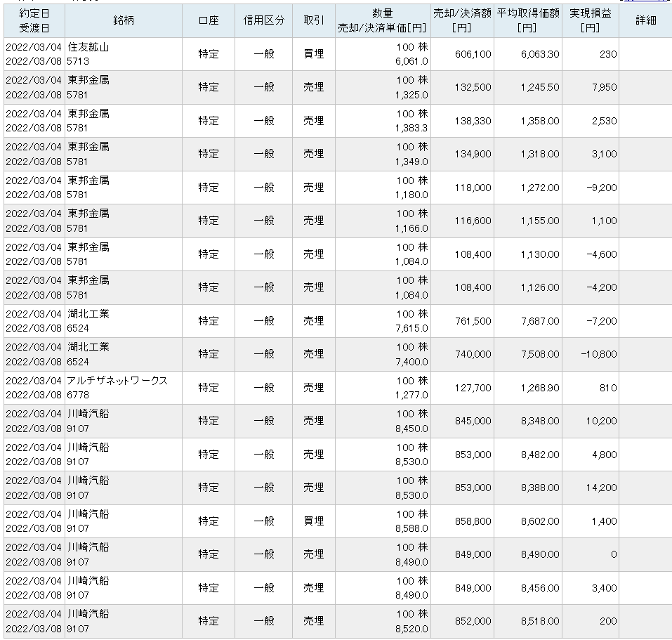This screenshot has width=672, height=640.
Task: Select the アルチザネットワークス stock name
Action: (x=117, y=381)
